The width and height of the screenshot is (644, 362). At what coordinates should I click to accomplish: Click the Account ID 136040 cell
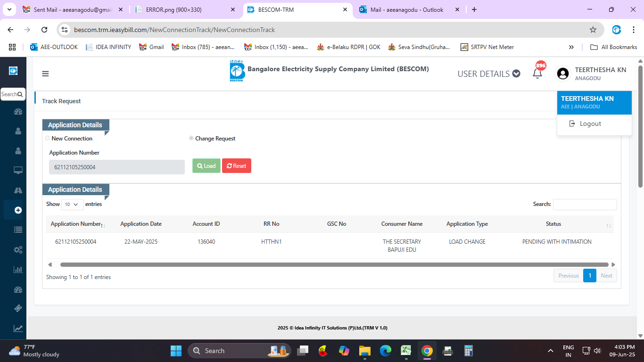[x=206, y=242]
